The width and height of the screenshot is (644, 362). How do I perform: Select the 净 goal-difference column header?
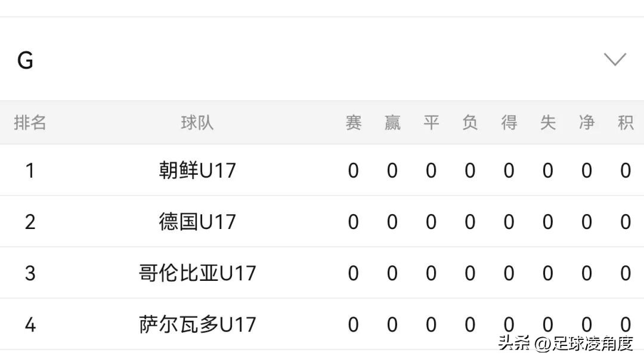587,122
